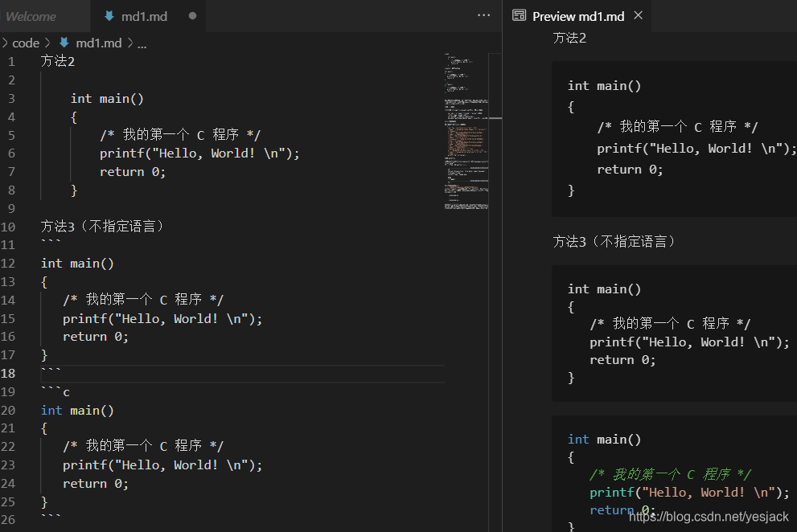Screen dimensions: 797x532
Task: Click the printf statement on line 6
Action: [199, 153]
